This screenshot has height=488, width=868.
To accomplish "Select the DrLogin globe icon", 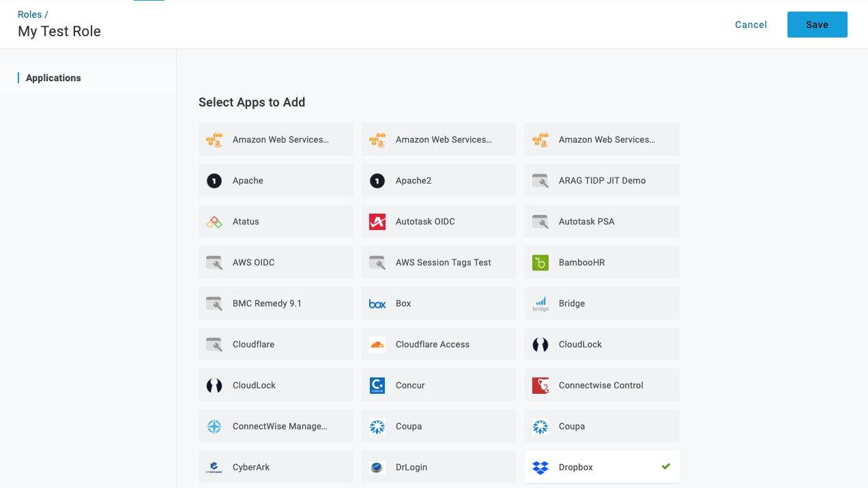I will pos(377,468).
